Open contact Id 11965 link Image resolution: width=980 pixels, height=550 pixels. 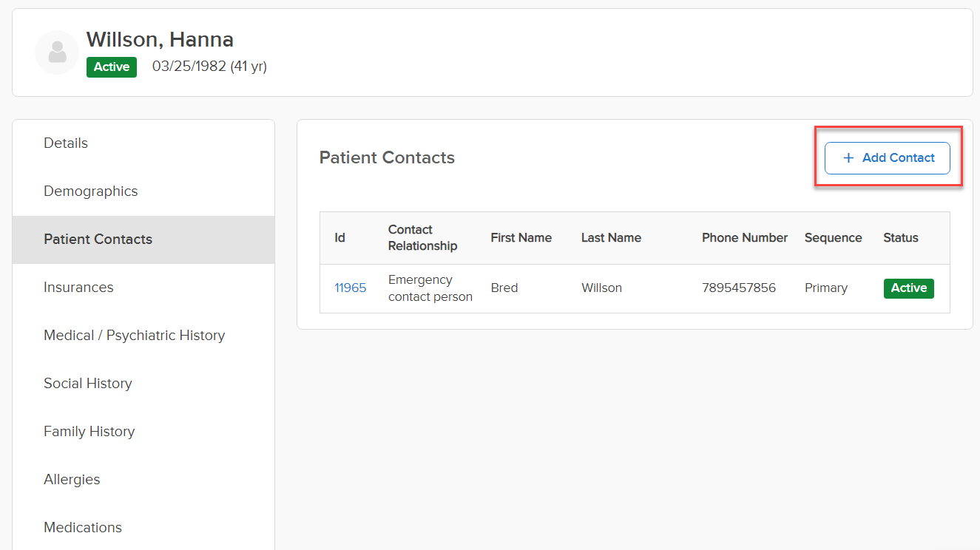[x=351, y=288]
